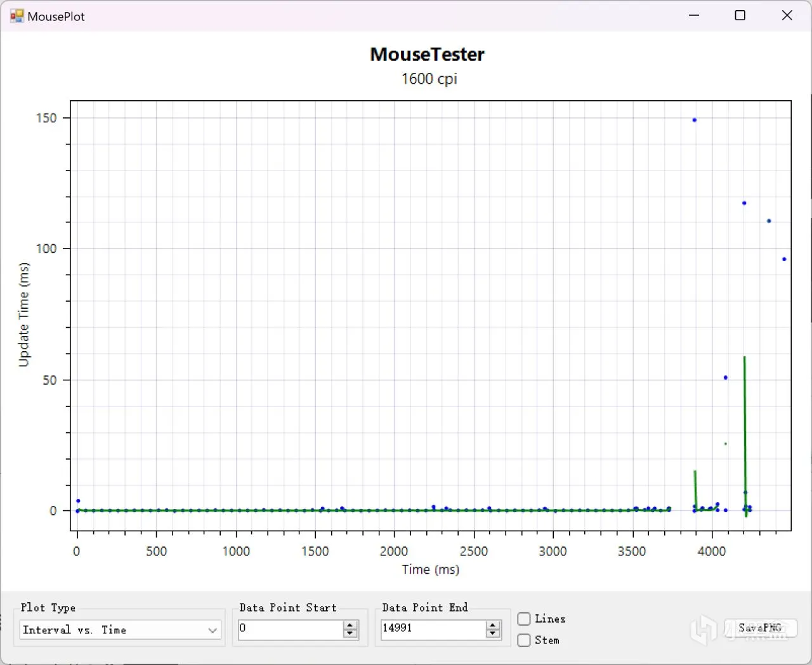Increase Data Point Start with up arrow

[x=350, y=625]
